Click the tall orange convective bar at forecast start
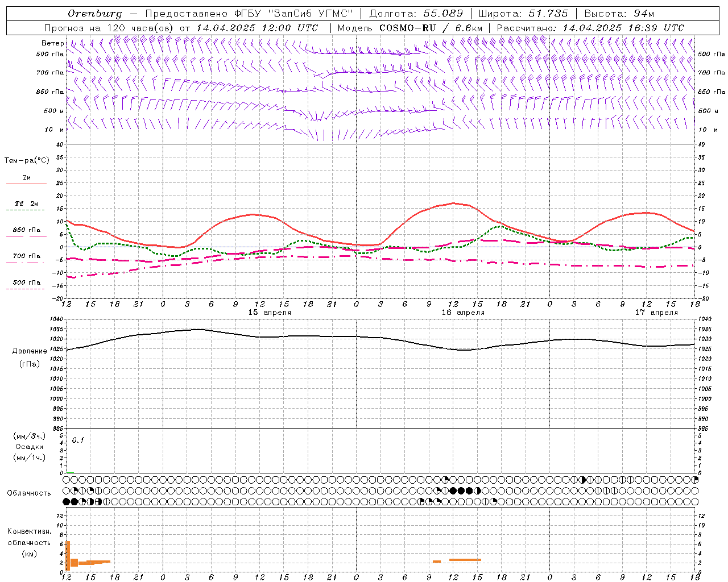Viewport: 728px width, 582px height. tap(68, 555)
